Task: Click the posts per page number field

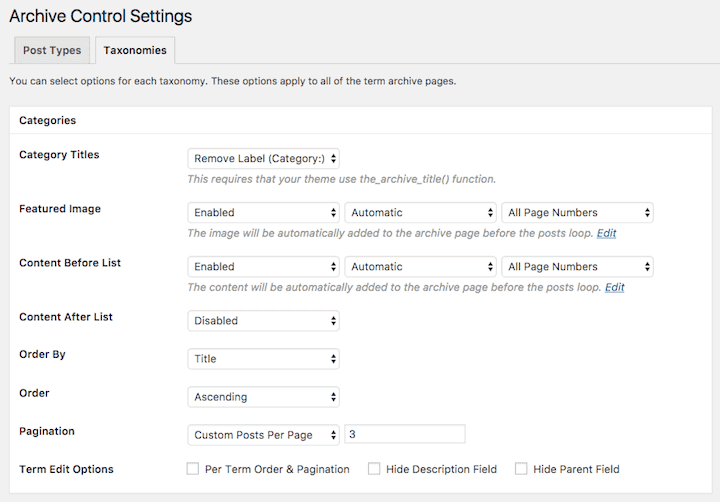Action: (x=405, y=434)
